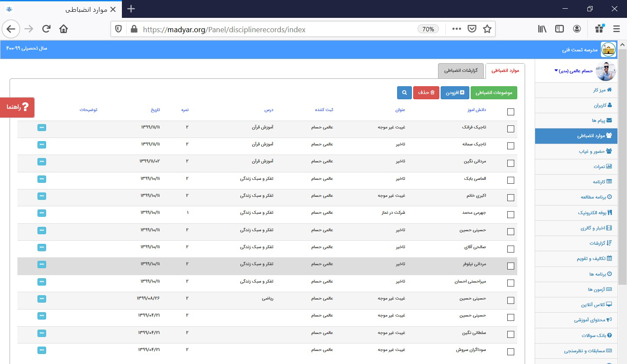Check the row for تاجیک سمانه
Image resolution: width=627 pixels, height=364 pixels.
click(x=511, y=146)
